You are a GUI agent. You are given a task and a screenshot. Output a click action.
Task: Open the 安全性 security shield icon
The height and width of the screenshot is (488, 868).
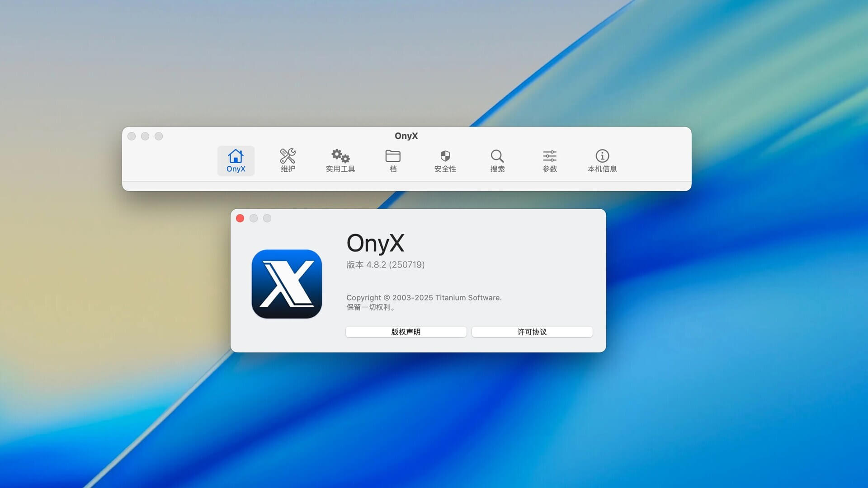pyautogui.click(x=445, y=161)
